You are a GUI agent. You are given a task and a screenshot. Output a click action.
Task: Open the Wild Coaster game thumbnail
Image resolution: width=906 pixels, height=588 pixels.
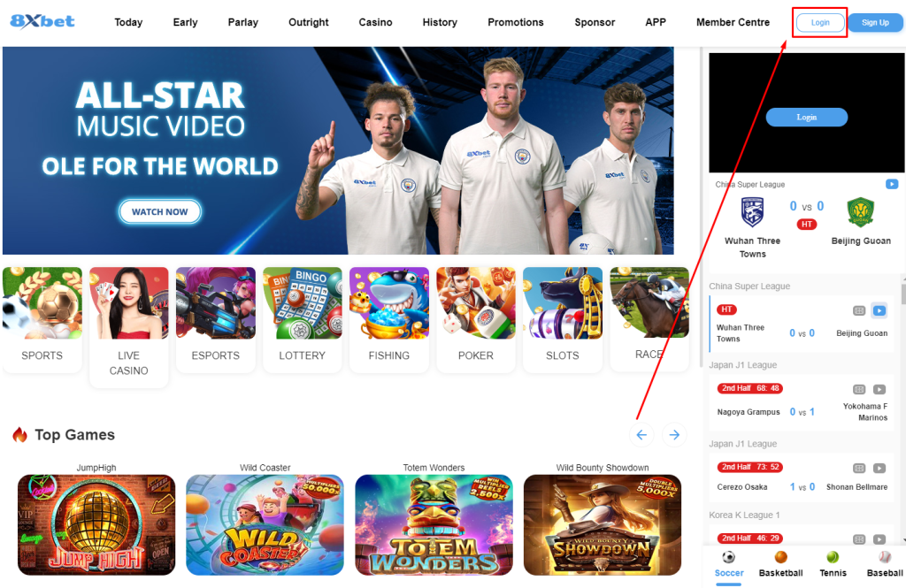(x=265, y=525)
